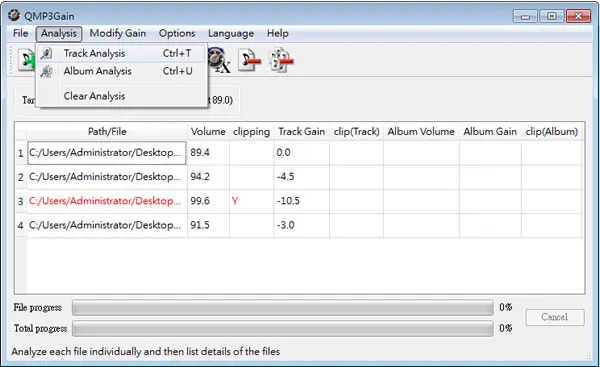This screenshot has height=367, width=600.
Task: Select the red file path in row 3
Action: pyautogui.click(x=107, y=201)
